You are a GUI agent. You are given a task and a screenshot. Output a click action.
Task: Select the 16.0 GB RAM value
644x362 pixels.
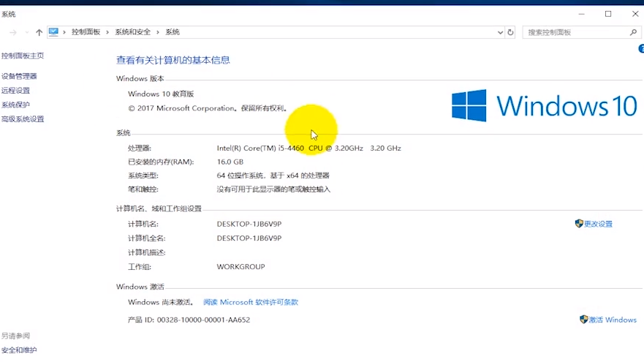click(230, 162)
